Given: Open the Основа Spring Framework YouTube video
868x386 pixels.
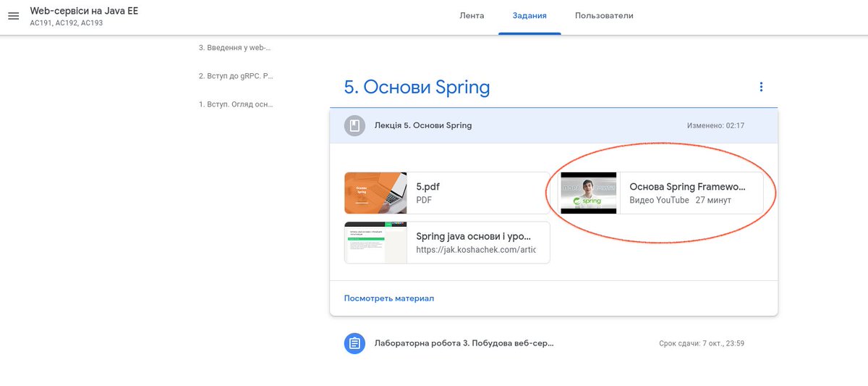Looking at the screenshot, I should (x=662, y=193).
